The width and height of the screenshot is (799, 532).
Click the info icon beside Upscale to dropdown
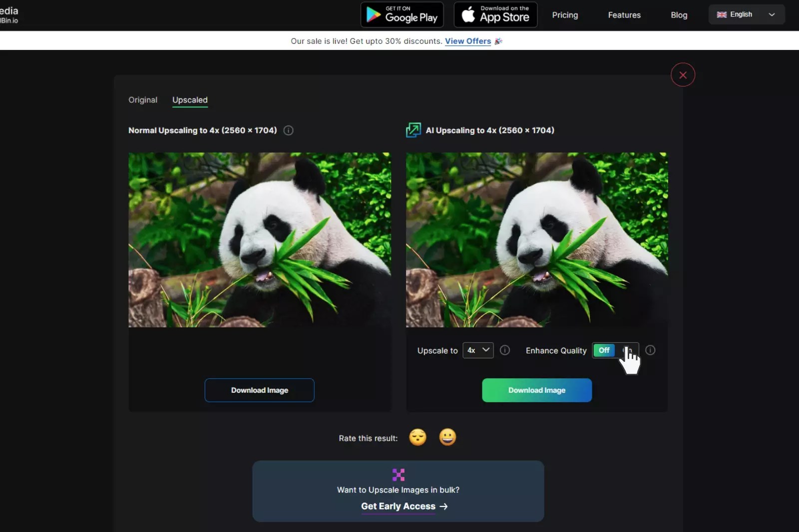(504, 350)
